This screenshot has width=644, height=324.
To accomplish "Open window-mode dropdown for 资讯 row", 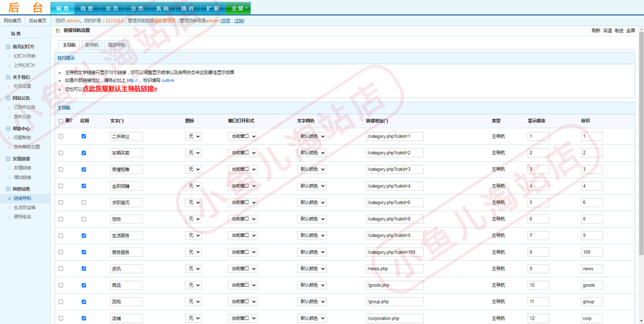I will pyautogui.click(x=243, y=269).
